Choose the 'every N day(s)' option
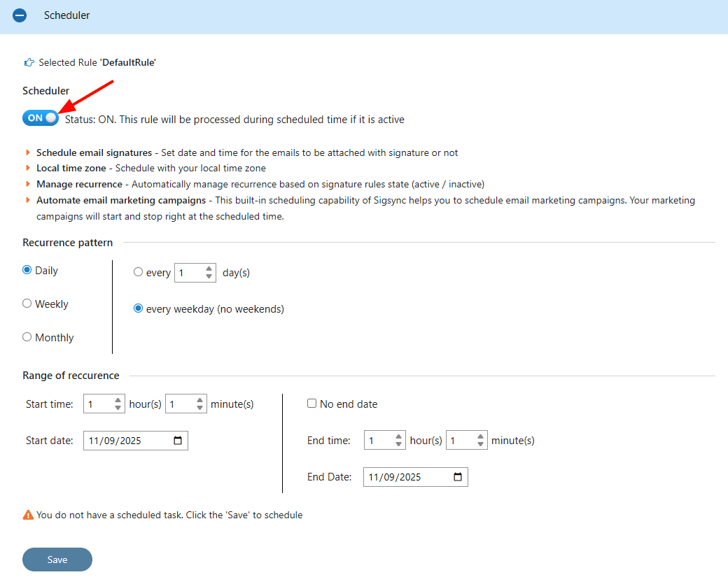728x584 pixels. tap(138, 273)
